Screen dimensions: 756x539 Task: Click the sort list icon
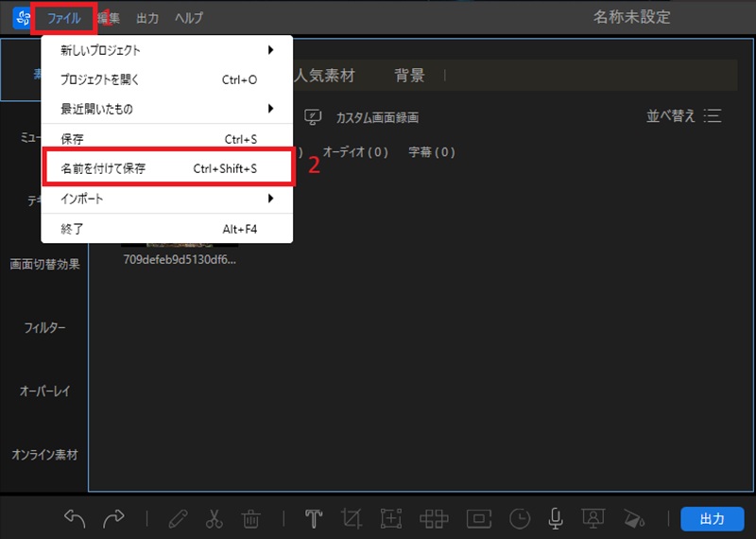pos(713,115)
